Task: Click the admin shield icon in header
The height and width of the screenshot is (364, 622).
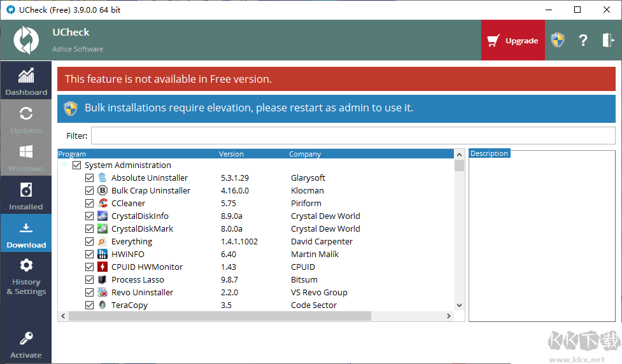Action: (x=557, y=40)
